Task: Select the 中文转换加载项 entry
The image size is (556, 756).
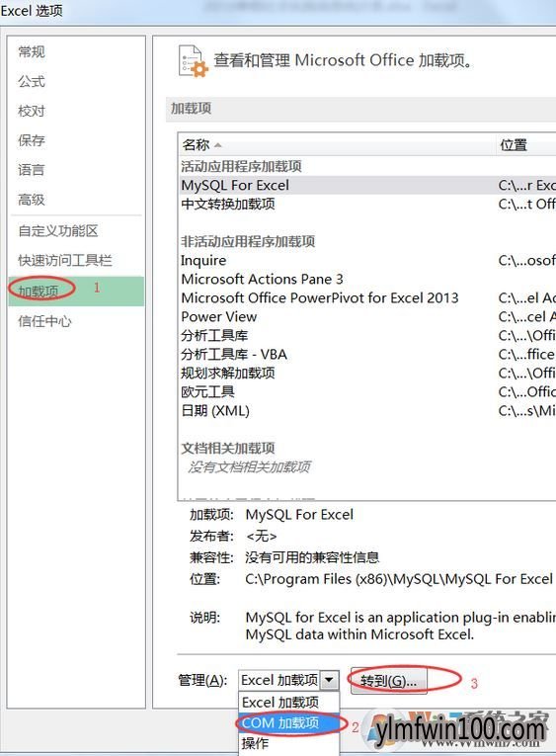Action: coord(228,204)
